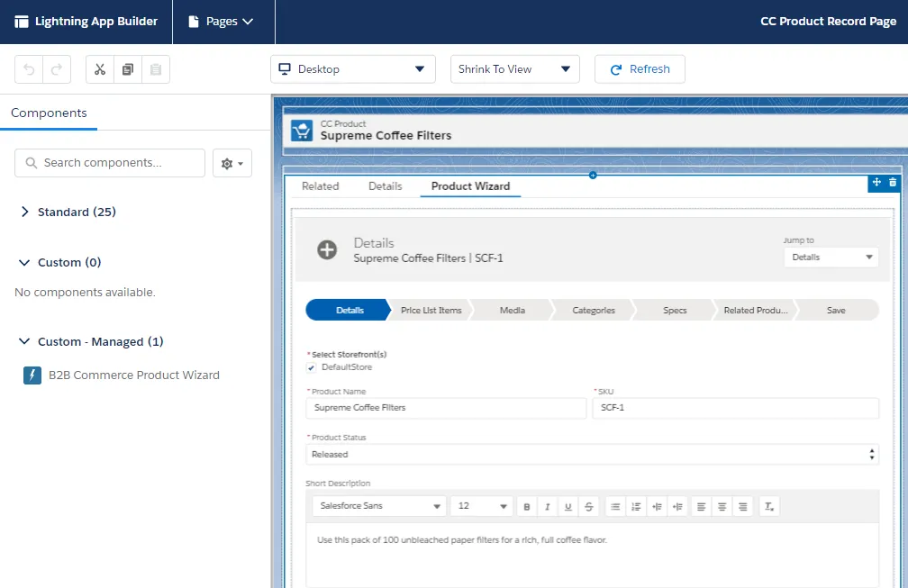Uncheck the DefaultStore checkbox
908x588 pixels.
pos(312,367)
